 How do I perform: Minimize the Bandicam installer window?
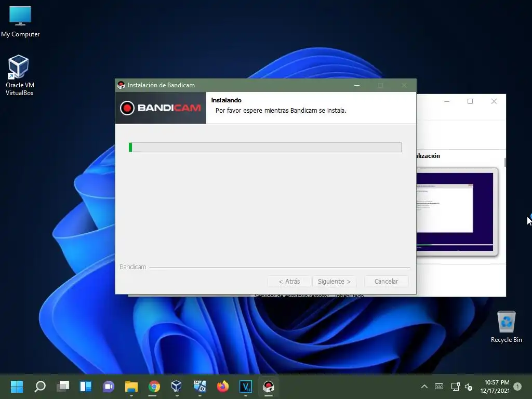356,85
